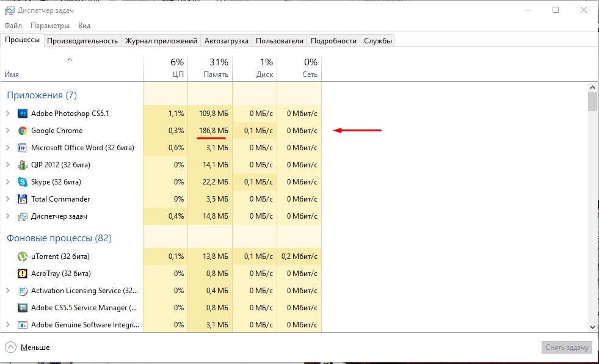Select the µTorrent icon
The width and height of the screenshot is (599, 364).
click(23, 257)
